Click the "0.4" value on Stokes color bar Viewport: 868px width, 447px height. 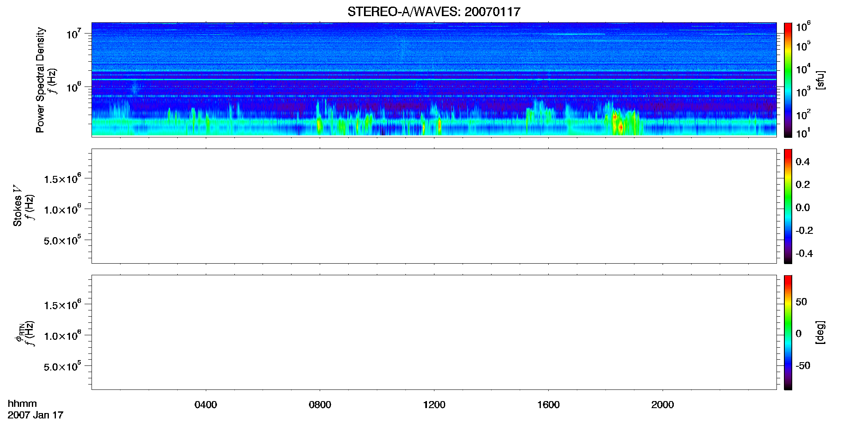(x=803, y=162)
